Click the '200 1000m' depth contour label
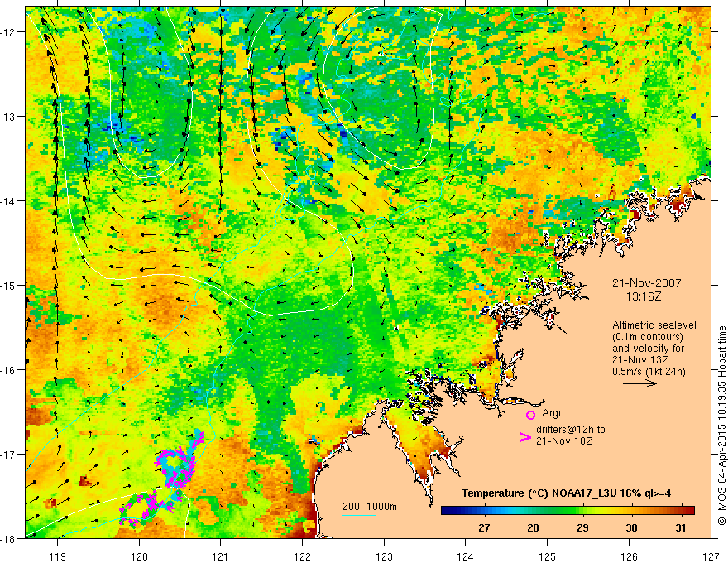This screenshot has height=563, width=728. pyautogui.click(x=370, y=507)
